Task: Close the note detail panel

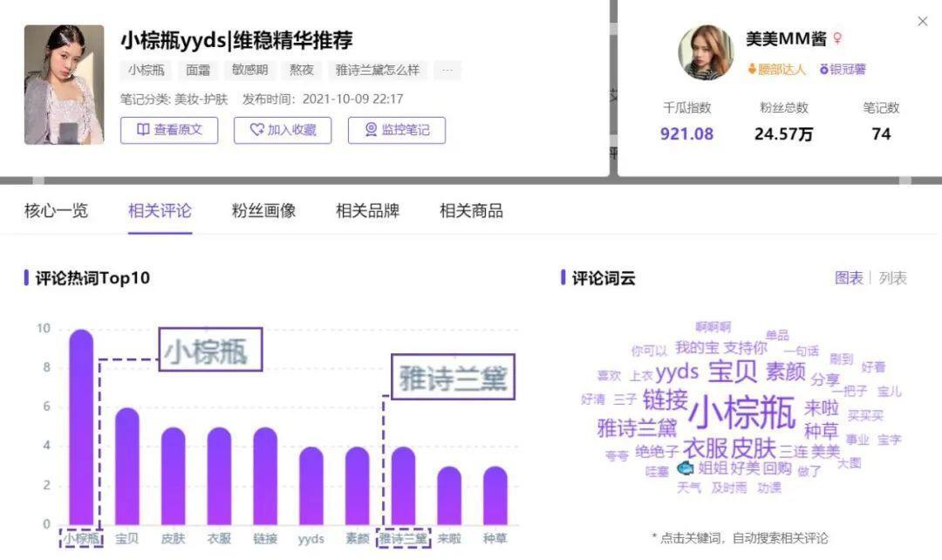Action: [x=923, y=22]
